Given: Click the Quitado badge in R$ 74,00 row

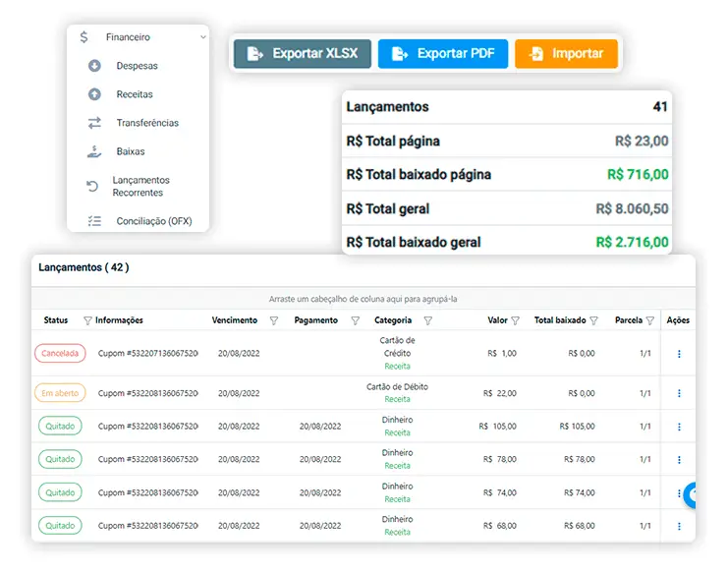Looking at the screenshot, I should click(x=60, y=492).
